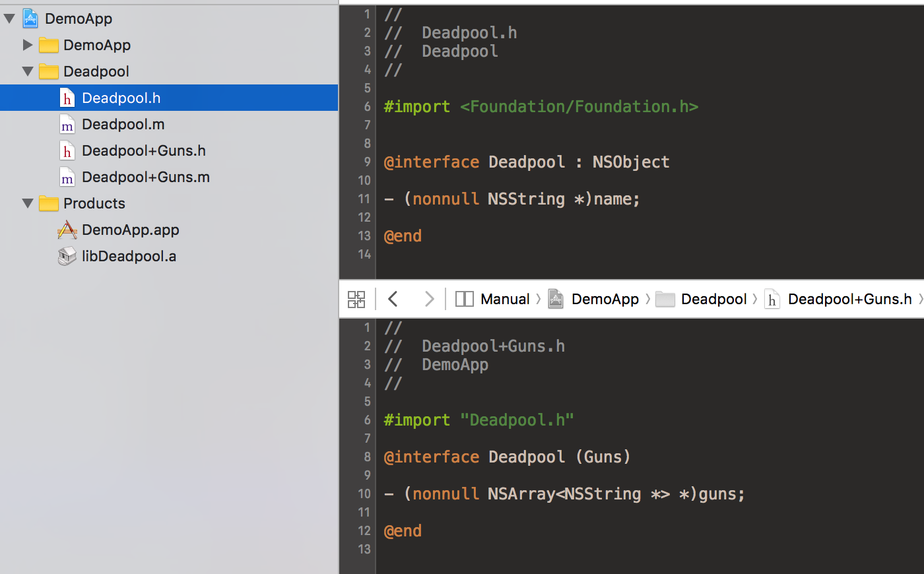
Task: Click the forward navigation arrow
Action: click(429, 299)
